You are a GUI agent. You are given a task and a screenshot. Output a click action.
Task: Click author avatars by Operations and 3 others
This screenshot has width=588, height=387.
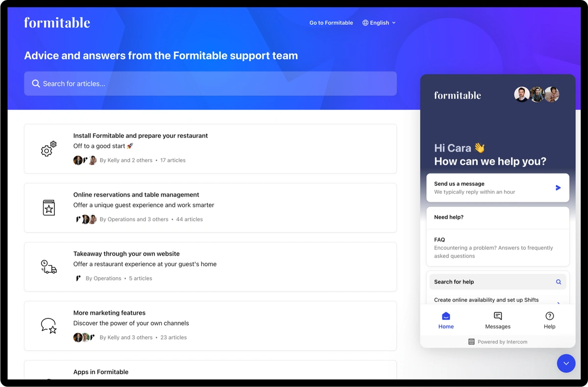coord(85,219)
